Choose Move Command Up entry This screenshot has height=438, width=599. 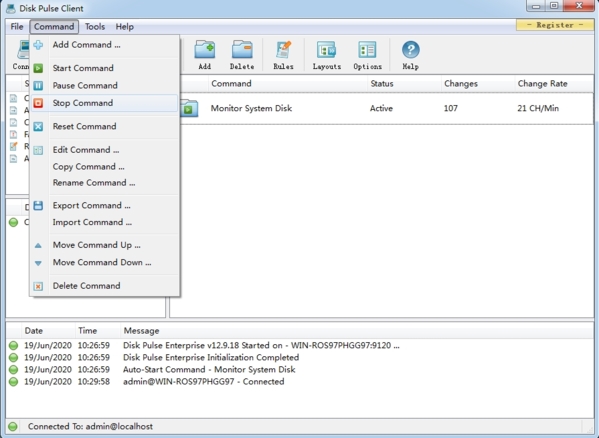point(104,245)
